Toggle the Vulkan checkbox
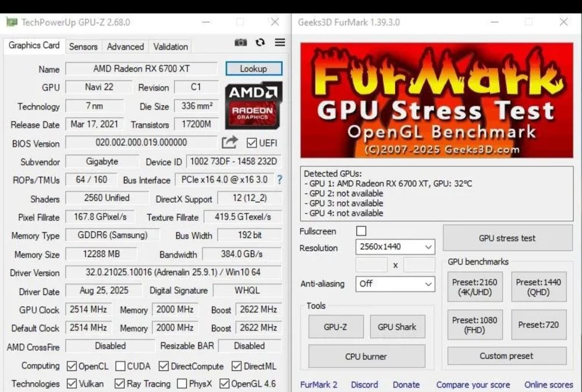 tap(72, 383)
